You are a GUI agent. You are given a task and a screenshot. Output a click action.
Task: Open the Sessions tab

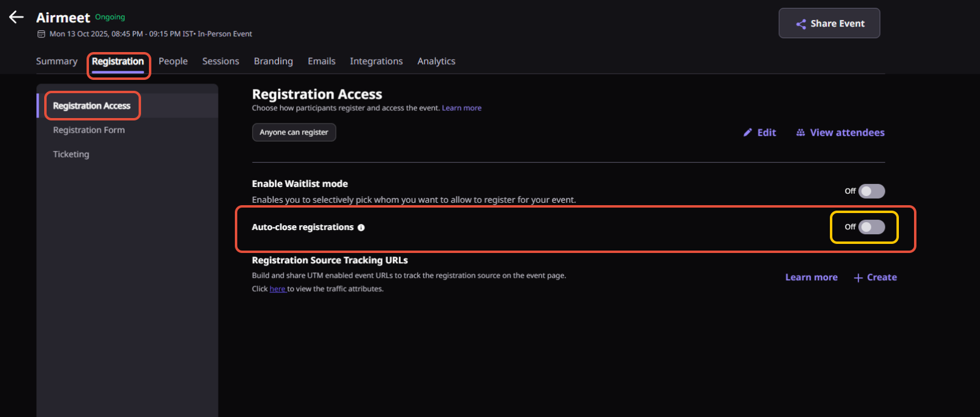click(220, 61)
